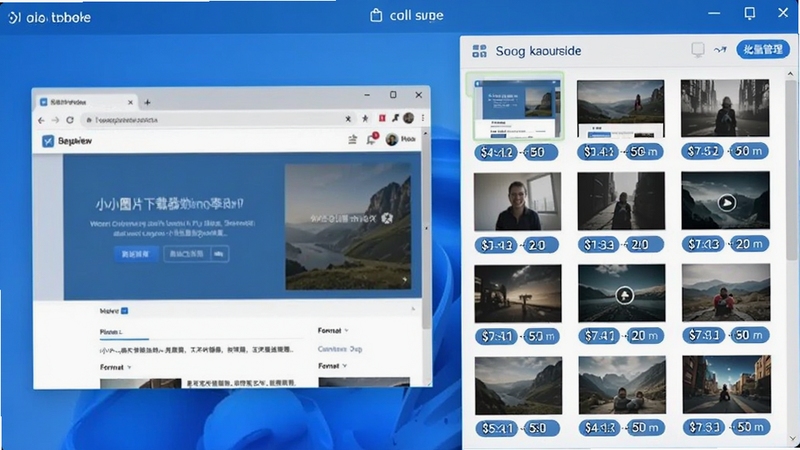Click the blue pill button in panel header
Viewport: 800px width, 450px height.
[x=763, y=49]
